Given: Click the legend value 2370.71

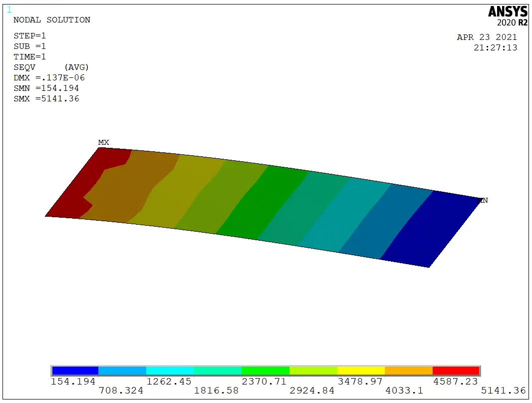Looking at the screenshot, I should click(265, 381).
